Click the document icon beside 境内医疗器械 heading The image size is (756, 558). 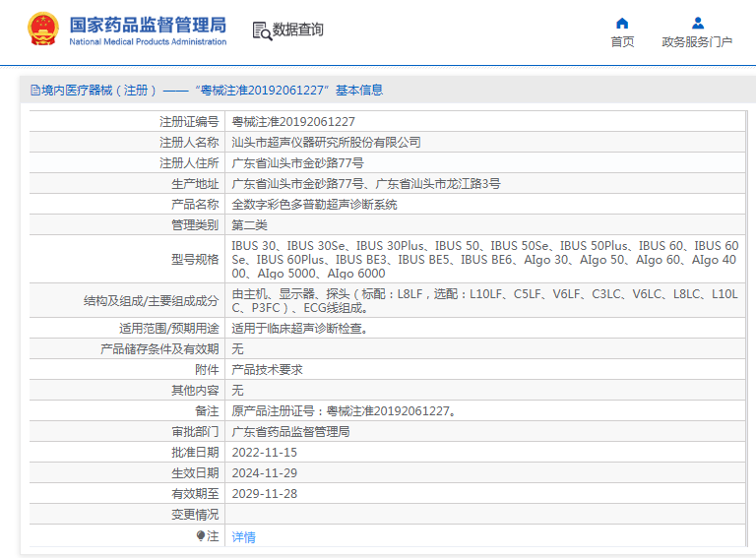tap(34, 91)
